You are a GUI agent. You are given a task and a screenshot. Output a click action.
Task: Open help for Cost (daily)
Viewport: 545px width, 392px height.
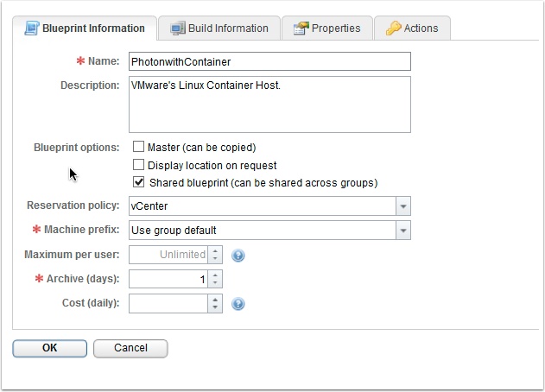[x=238, y=304]
